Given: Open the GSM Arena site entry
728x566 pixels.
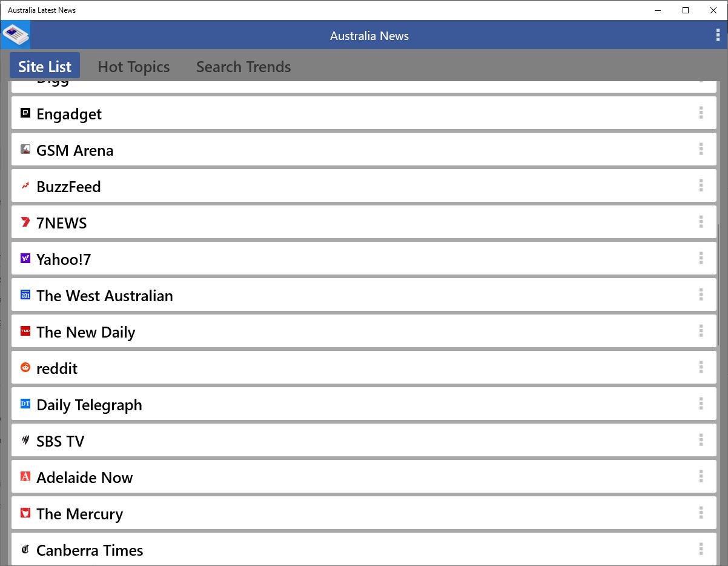Looking at the screenshot, I should (363, 149).
